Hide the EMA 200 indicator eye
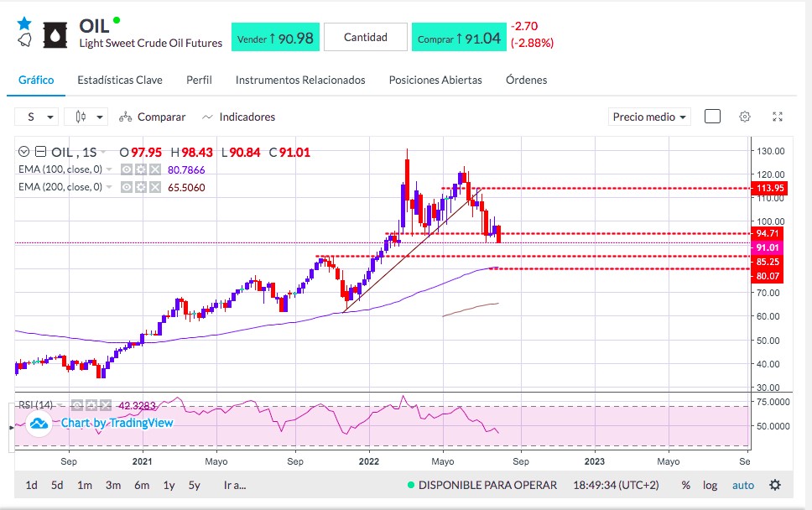The image size is (812, 510). 127,187
